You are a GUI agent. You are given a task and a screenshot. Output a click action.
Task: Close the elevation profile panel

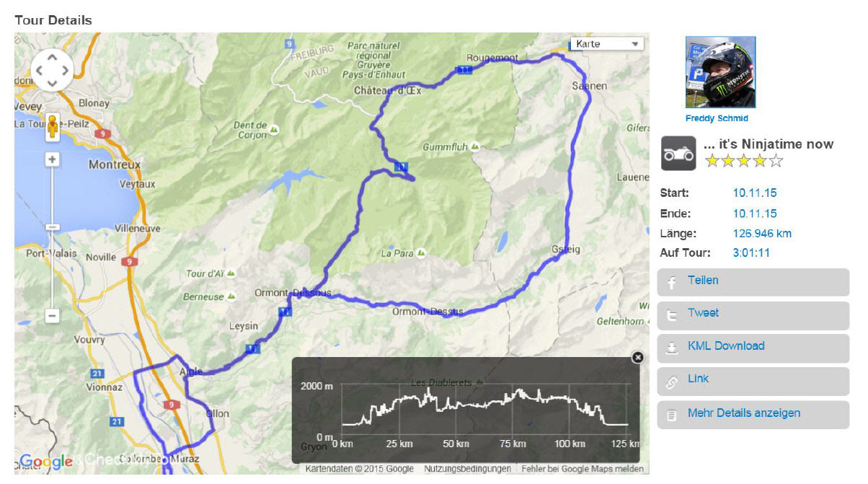tap(637, 357)
